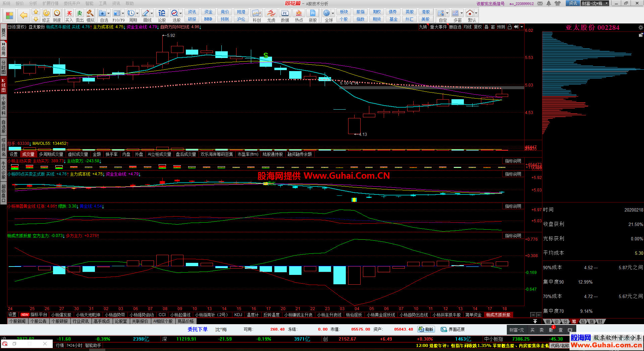Expand the 自选 watchlist dropdown arrow
The image size is (644, 351).
(x=109, y=13)
